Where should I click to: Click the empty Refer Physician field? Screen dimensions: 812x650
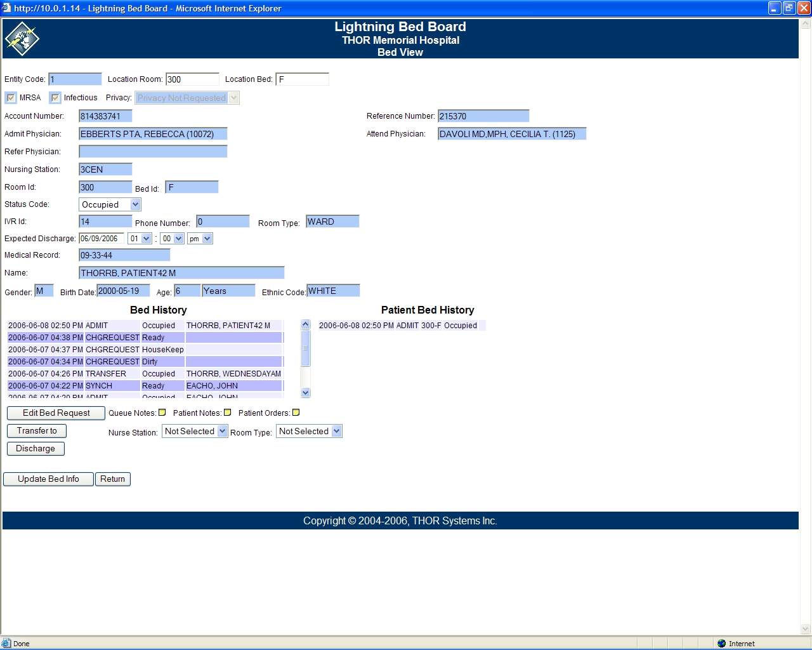(153, 152)
